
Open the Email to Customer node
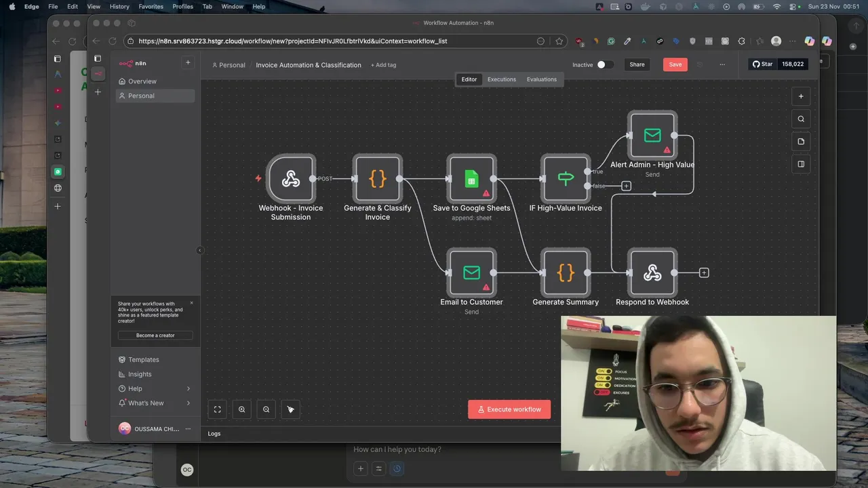click(x=471, y=272)
